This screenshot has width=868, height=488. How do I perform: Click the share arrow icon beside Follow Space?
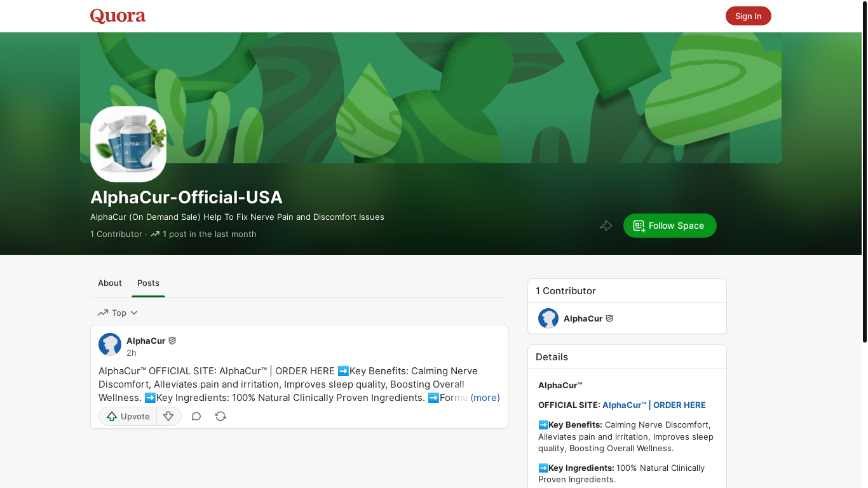(606, 226)
